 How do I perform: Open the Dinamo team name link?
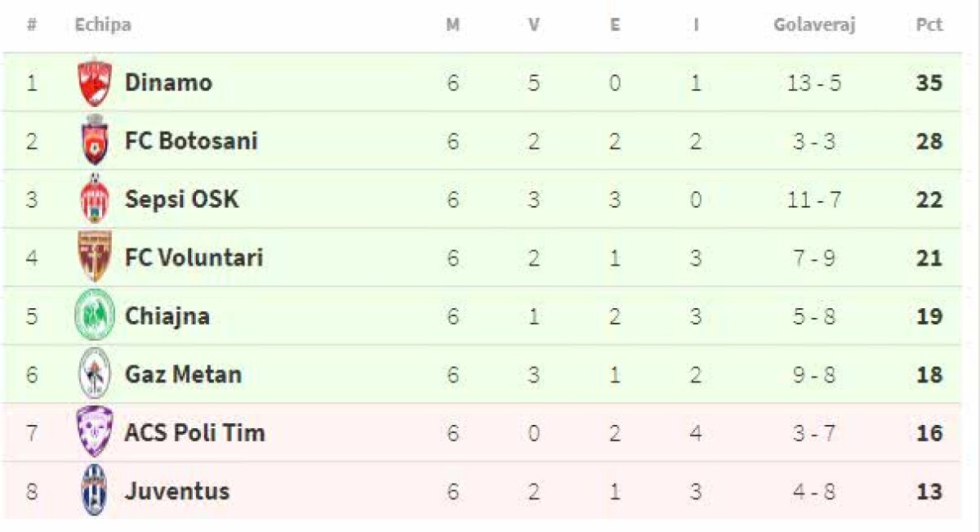click(168, 83)
